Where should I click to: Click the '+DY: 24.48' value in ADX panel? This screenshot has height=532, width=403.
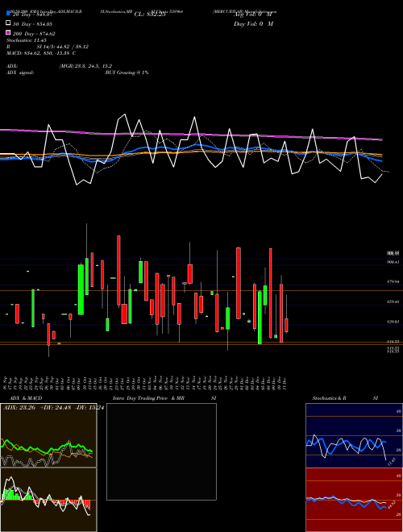tap(56, 408)
